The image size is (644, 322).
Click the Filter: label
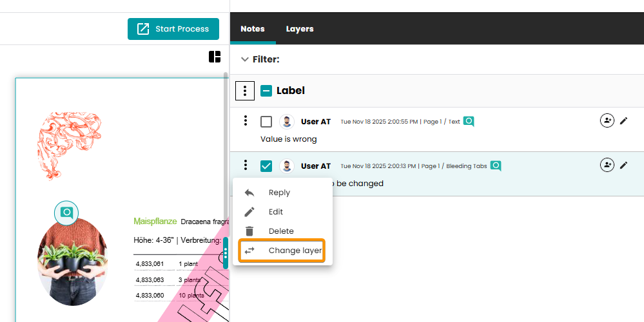pos(266,59)
